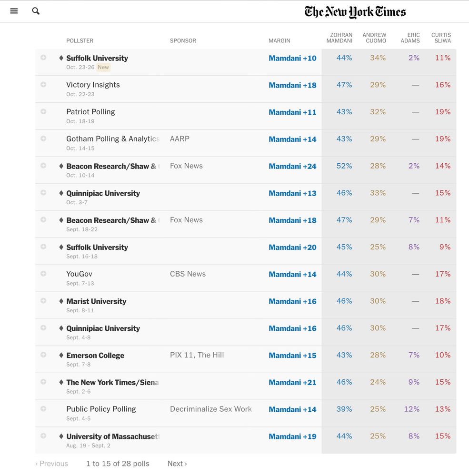Click the Curtis Sliwa column header

point(441,38)
